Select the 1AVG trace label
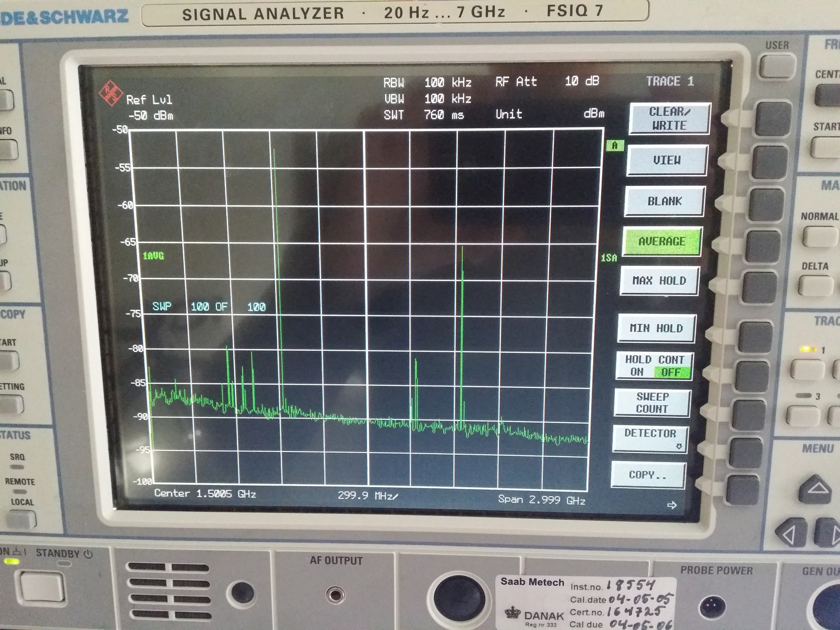Image resolution: width=840 pixels, height=630 pixels. click(153, 256)
